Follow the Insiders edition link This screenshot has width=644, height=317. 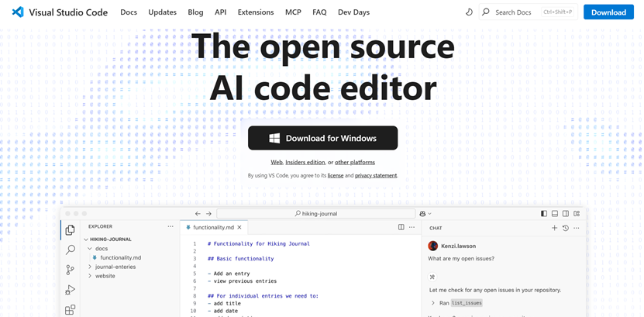pyautogui.click(x=305, y=162)
